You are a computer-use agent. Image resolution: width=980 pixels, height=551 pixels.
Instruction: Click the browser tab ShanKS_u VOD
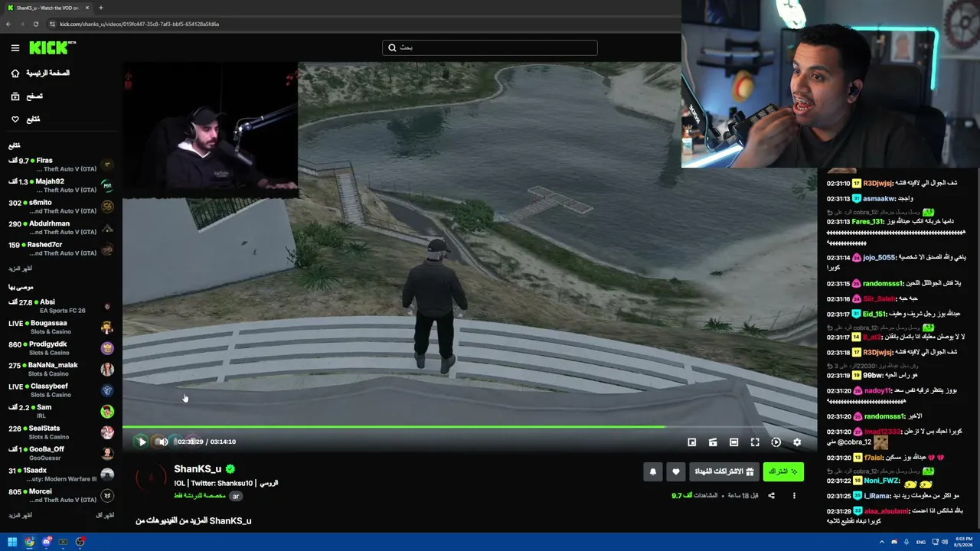coord(48,8)
